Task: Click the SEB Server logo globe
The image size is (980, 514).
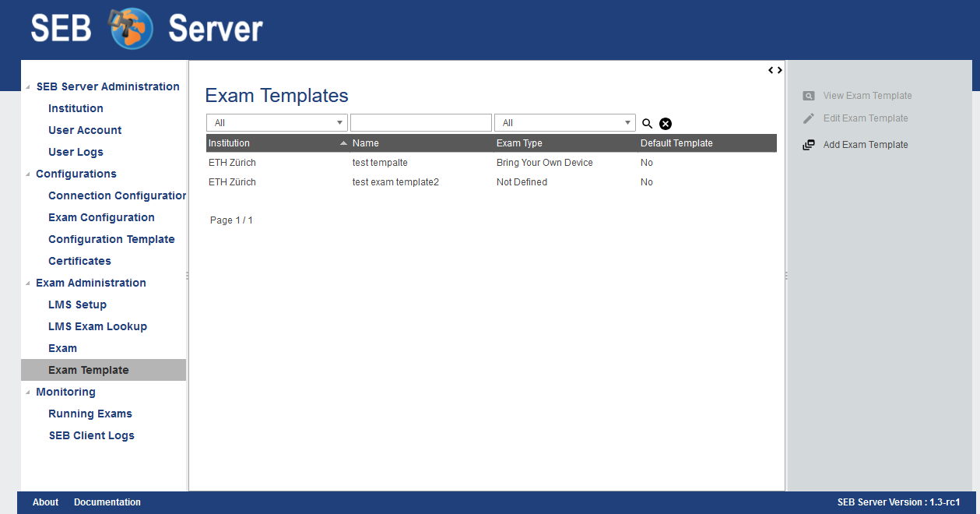Action: 131,29
